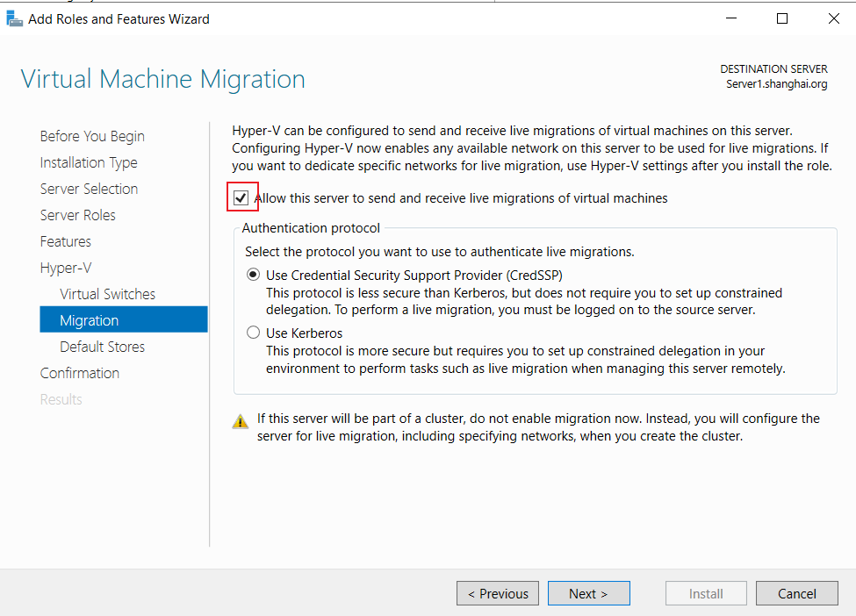Open the Installation Type page
The width and height of the screenshot is (856, 616).
(89, 162)
